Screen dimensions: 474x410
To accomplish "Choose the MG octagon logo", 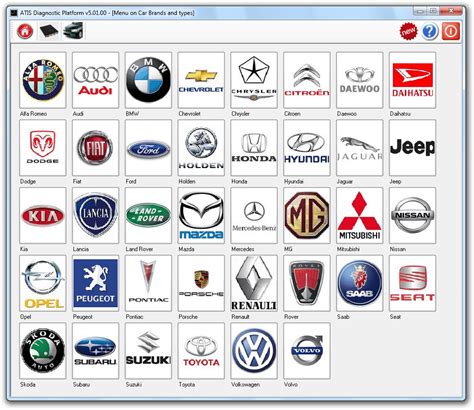I will click(307, 215).
